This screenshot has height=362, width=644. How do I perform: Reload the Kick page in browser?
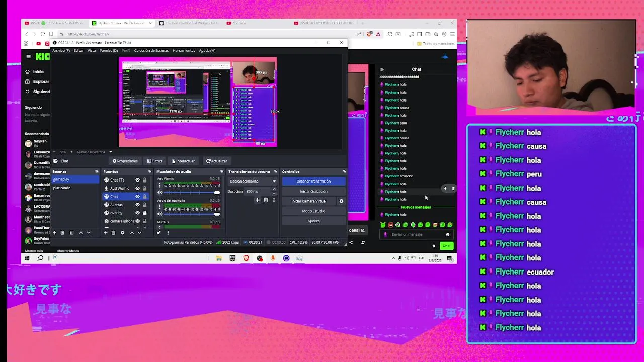43,34
